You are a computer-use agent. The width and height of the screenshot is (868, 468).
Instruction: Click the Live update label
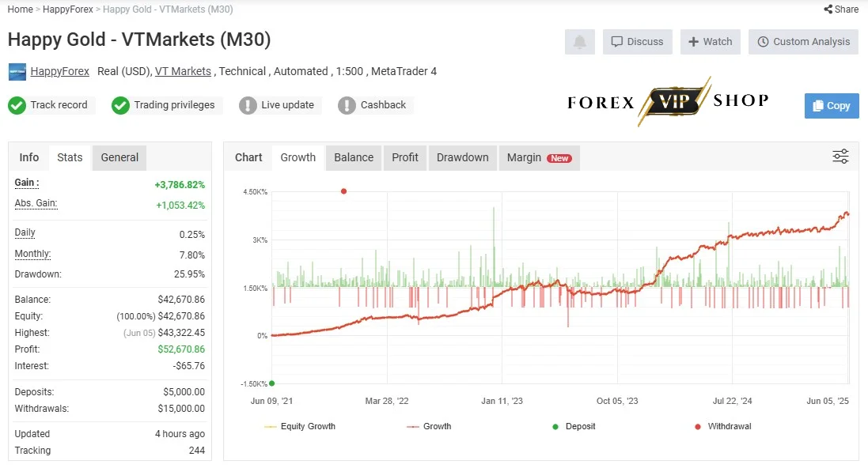click(287, 105)
